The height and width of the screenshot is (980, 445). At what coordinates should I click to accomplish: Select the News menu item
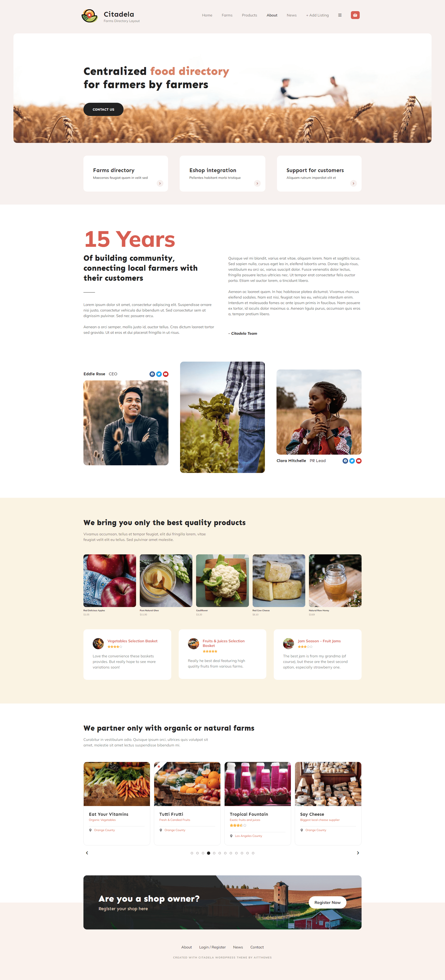click(290, 14)
